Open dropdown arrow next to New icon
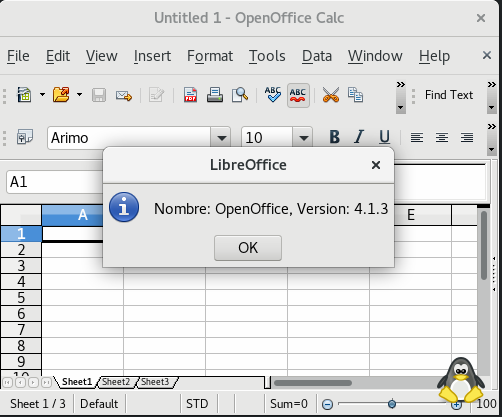Screen dimensions: 502x417 [x=42, y=95]
